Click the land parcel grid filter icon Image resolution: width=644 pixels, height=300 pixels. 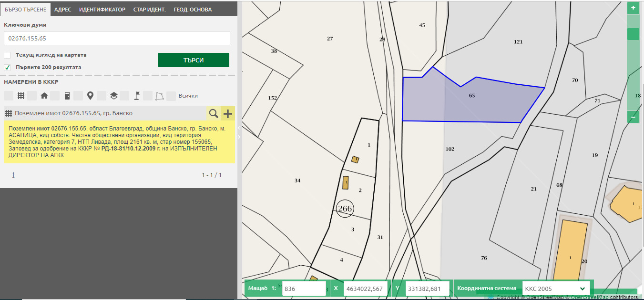point(21,96)
